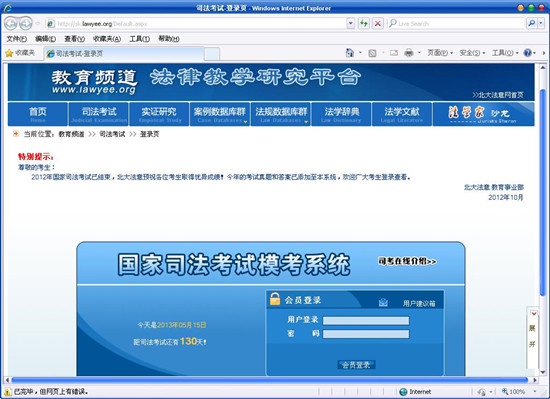This screenshot has height=399, width=550.
Task: Open the 安全(S) dropdown menu
Action: [x=472, y=53]
